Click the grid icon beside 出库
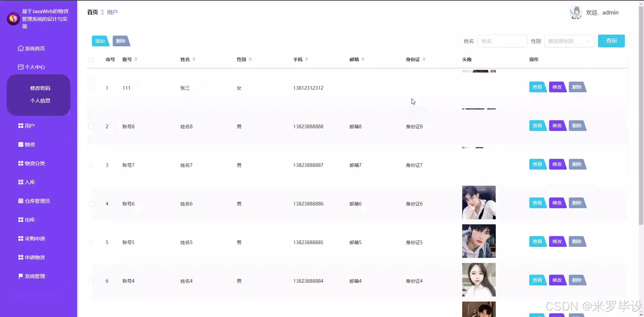Image resolution: width=644 pixels, height=317 pixels. pos(21,220)
